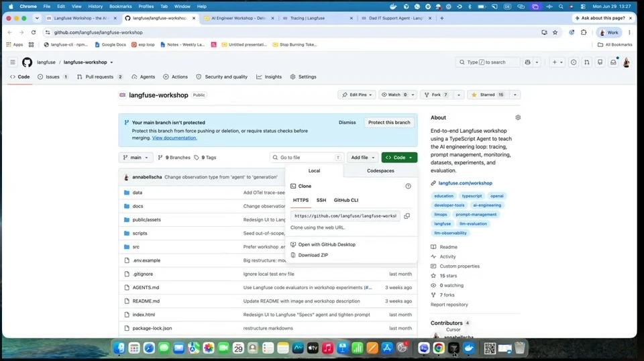644x361 pixels.
Task: Open App Store from the Dock
Action: pos(387,348)
